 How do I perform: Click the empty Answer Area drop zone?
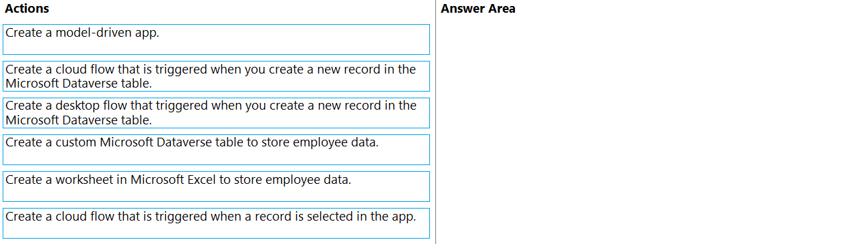[652, 130]
